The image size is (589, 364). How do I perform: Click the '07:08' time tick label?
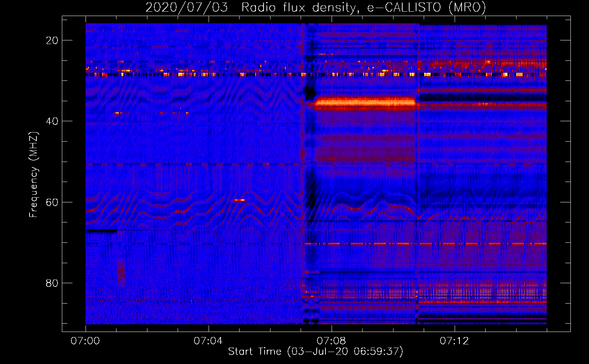click(x=331, y=341)
